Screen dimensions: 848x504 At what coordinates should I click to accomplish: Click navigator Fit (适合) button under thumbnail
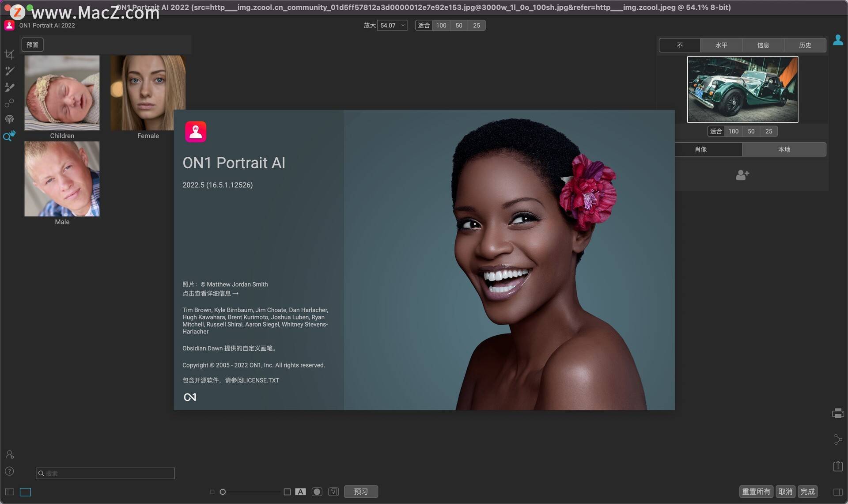click(x=716, y=131)
